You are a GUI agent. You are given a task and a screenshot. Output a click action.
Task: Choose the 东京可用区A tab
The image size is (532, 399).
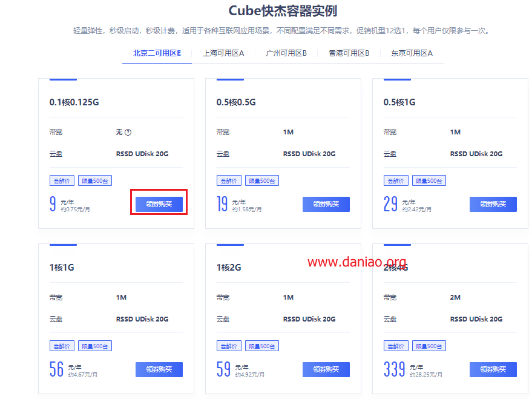pyautogui.click(x=412, y=53)
